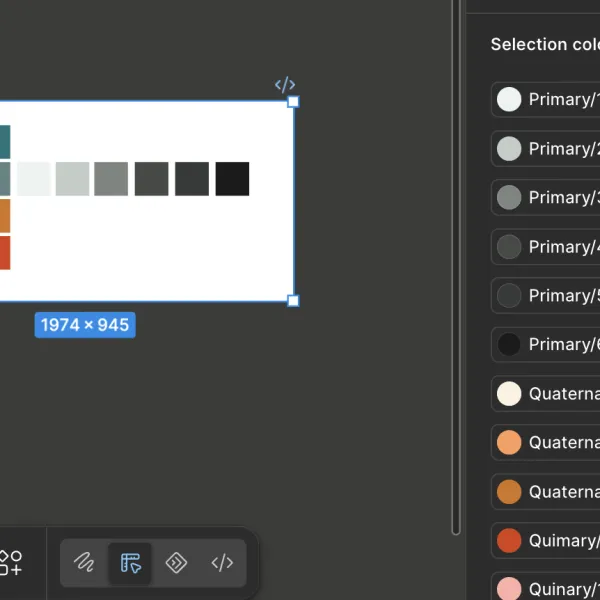600x600 pixels.
Task: Click the frame's top-right resize handle
Action: click(293, 102)
